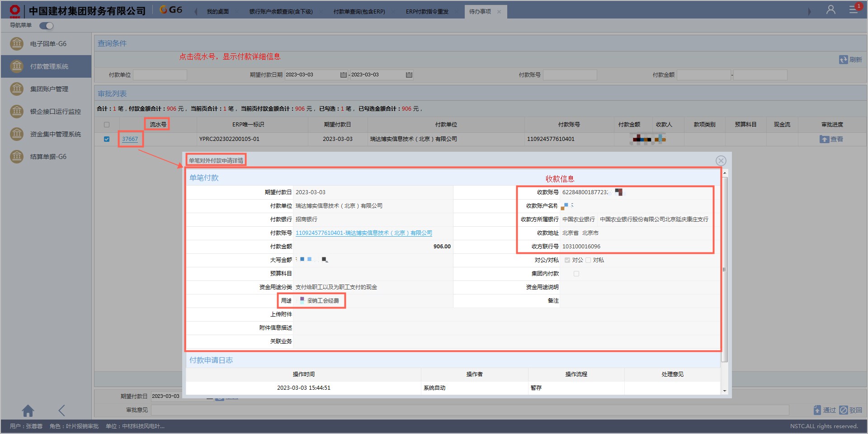
Task: Go to the home icon
Action: 28,411
